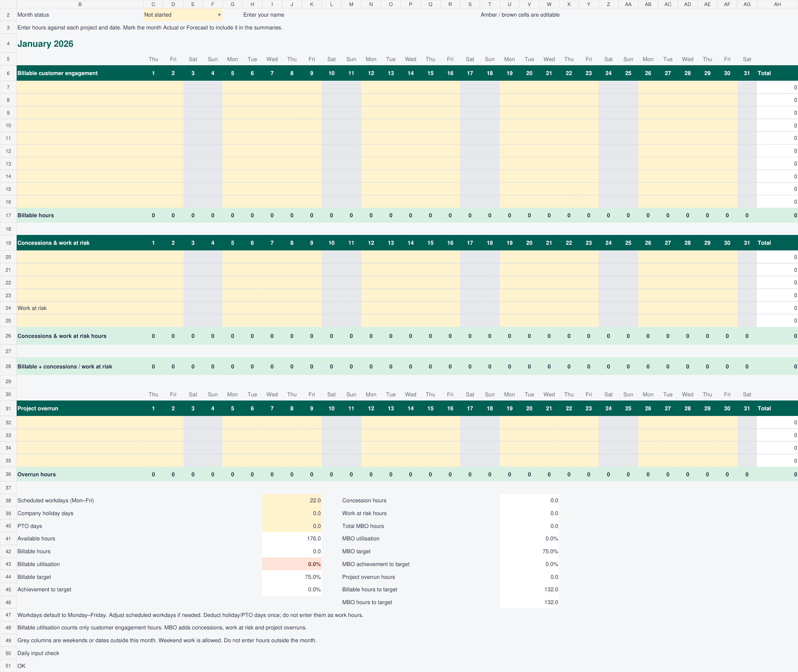This screenshot has width=798, height=672.
Task: Select the 'Company holiday days' label
Action: pyautogui.click(x=45, y=514)
